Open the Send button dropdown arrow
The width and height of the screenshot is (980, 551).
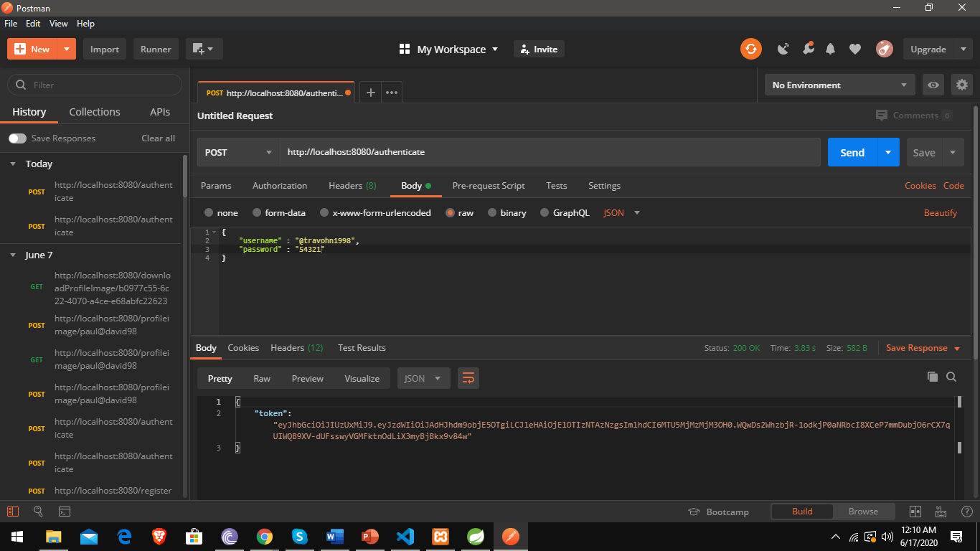tap(888, 152)
